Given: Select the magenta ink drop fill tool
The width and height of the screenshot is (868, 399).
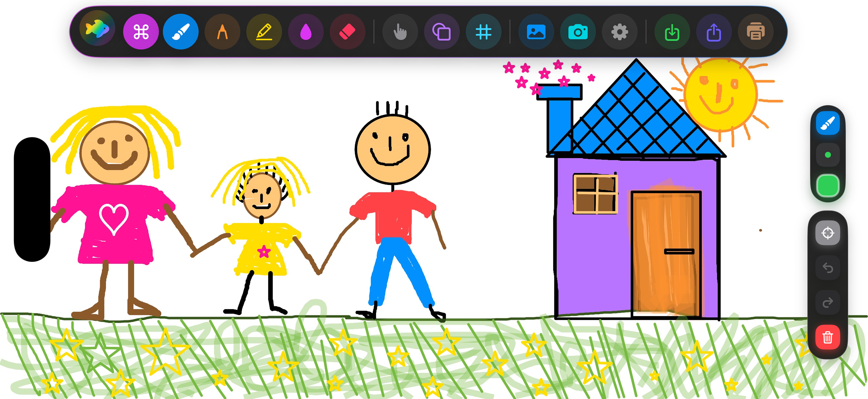Looking at the screenshot, I should [x=306, y=32].
